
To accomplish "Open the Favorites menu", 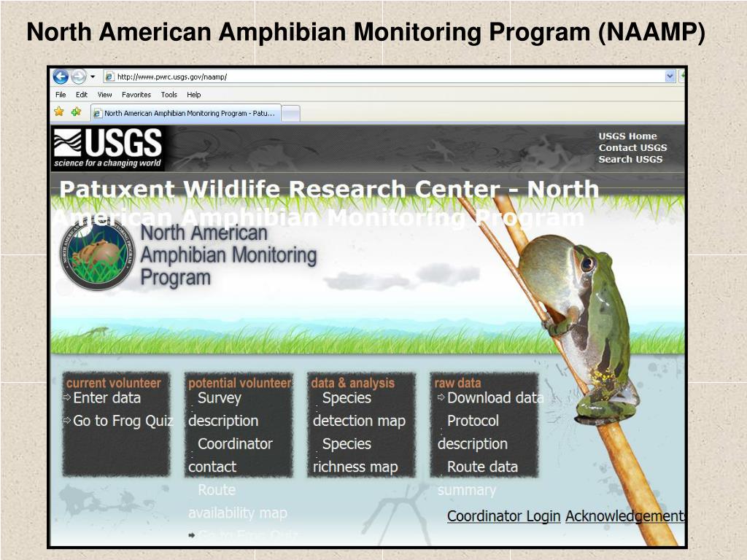I will [x=136, y=95].
